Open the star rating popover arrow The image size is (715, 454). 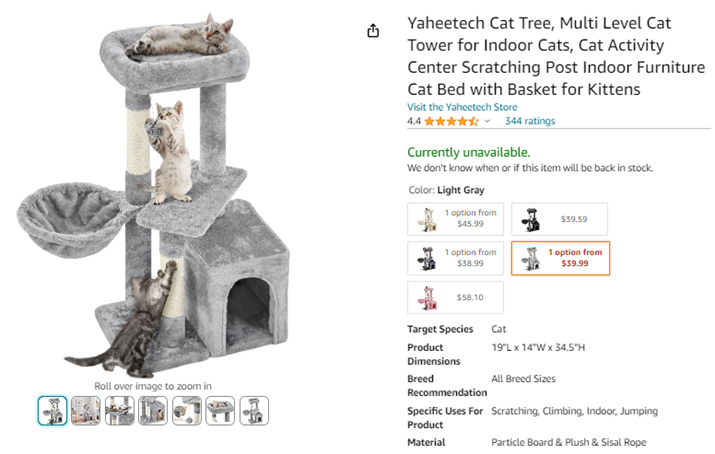488,121
